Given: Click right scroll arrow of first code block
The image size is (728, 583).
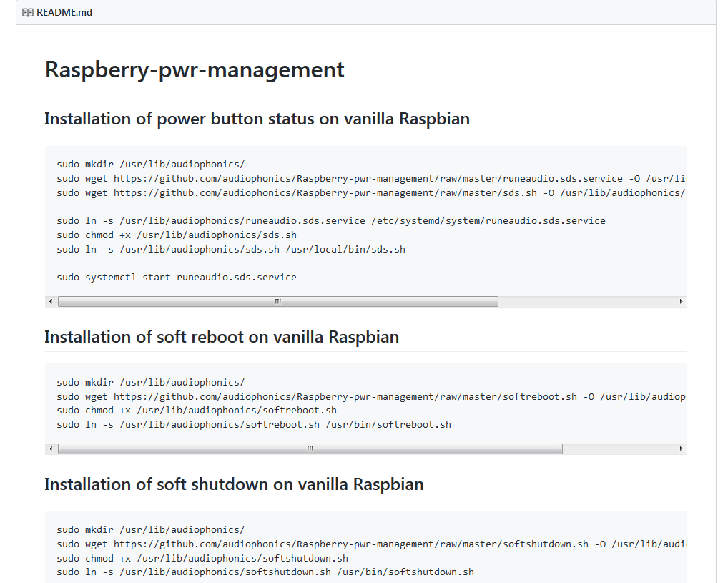Looking at the screenshot, I should (681, 301).
